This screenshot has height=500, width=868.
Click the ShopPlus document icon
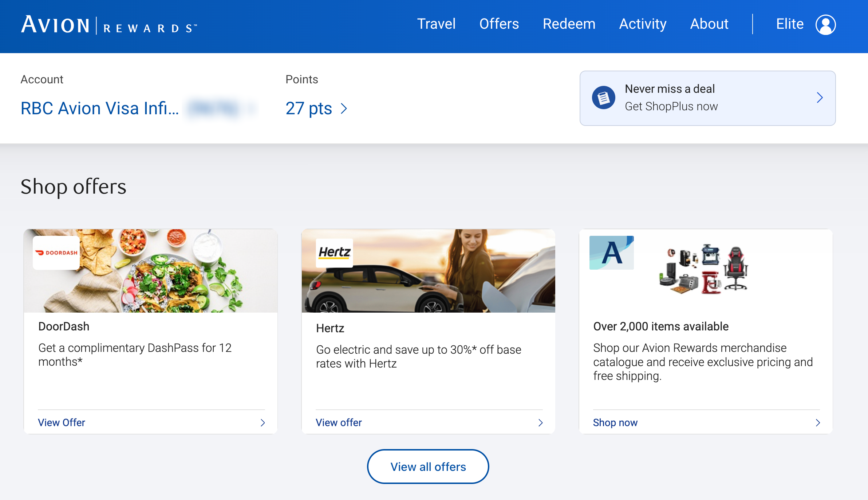603,98
